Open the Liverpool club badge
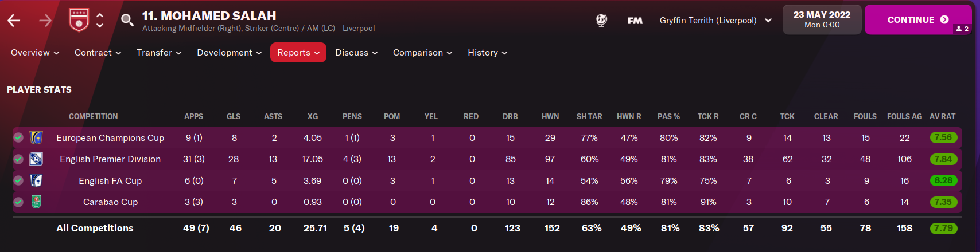This screenshot has height=252, width=980. coord(79,20)
